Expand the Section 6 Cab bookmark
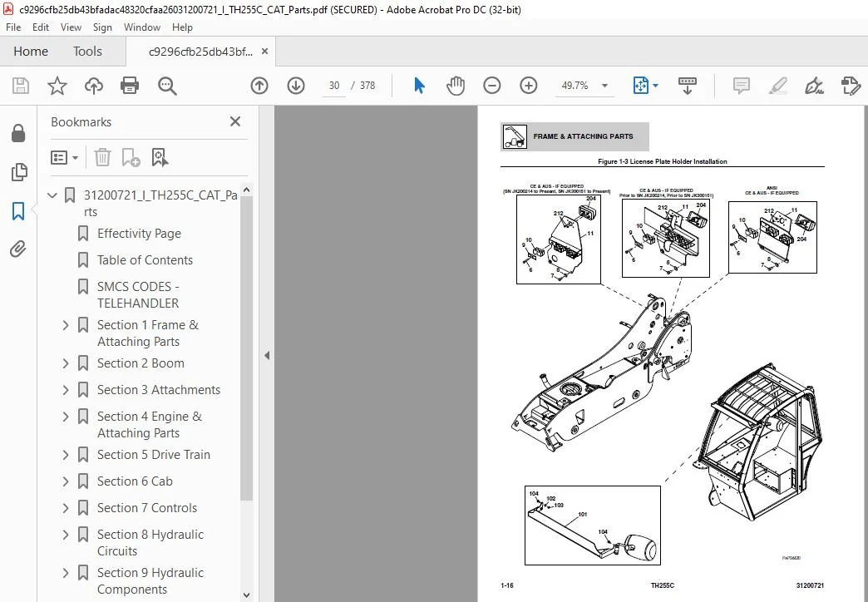 tap(66, 481)
